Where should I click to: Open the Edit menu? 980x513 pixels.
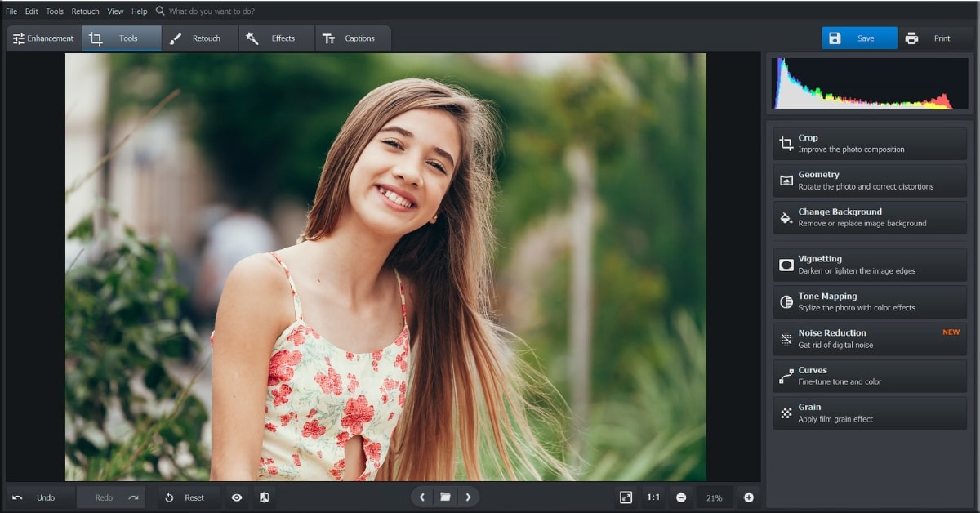31,11
